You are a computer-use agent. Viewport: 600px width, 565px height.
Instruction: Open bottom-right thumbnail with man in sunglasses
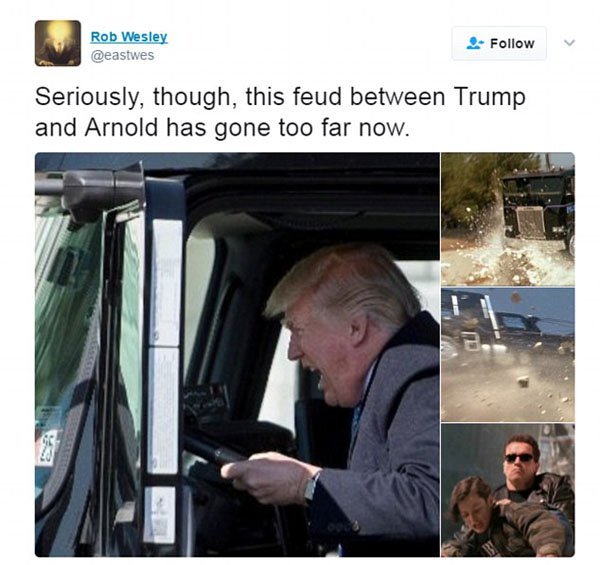pos(508,490)
